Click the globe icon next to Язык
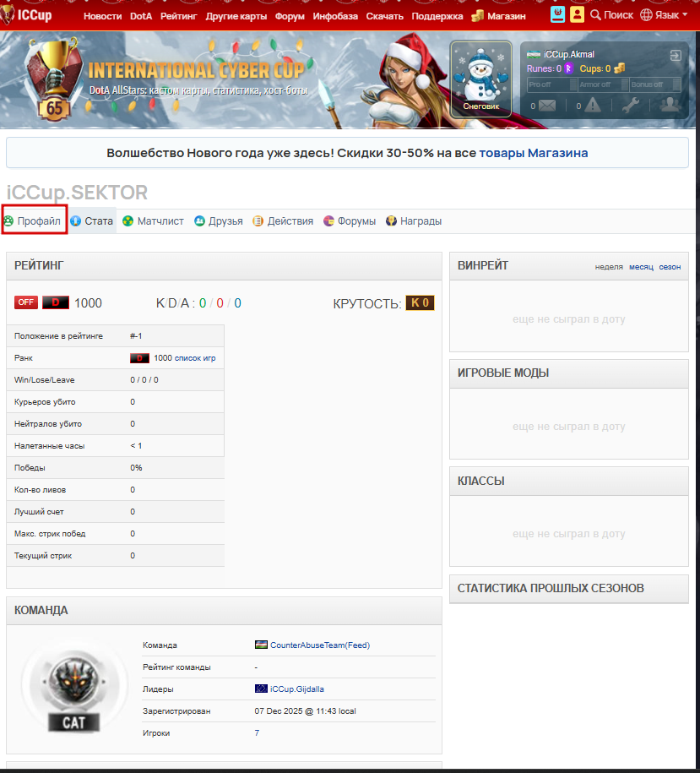This screenshot has height=773, width=700. pyautogui.click(x=646, y=15)
